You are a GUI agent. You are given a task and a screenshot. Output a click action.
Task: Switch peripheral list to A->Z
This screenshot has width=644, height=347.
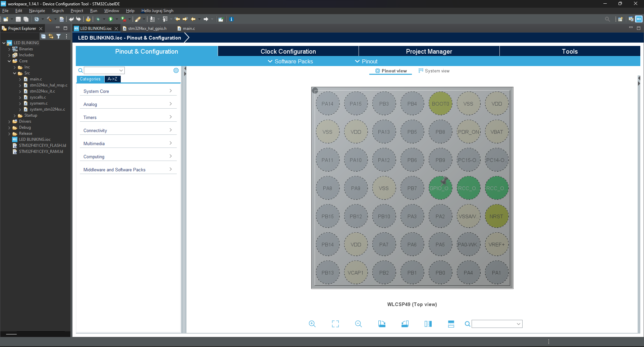(x=112, y=79)
